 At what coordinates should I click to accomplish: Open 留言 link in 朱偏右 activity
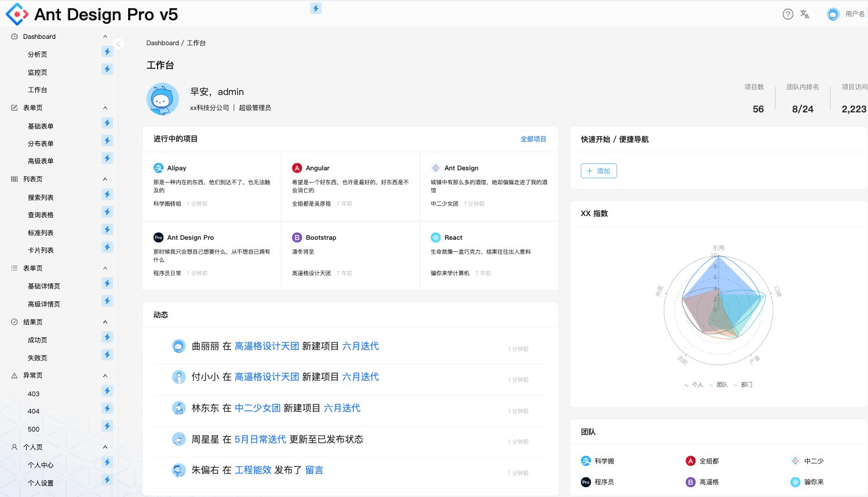(314, 470)
